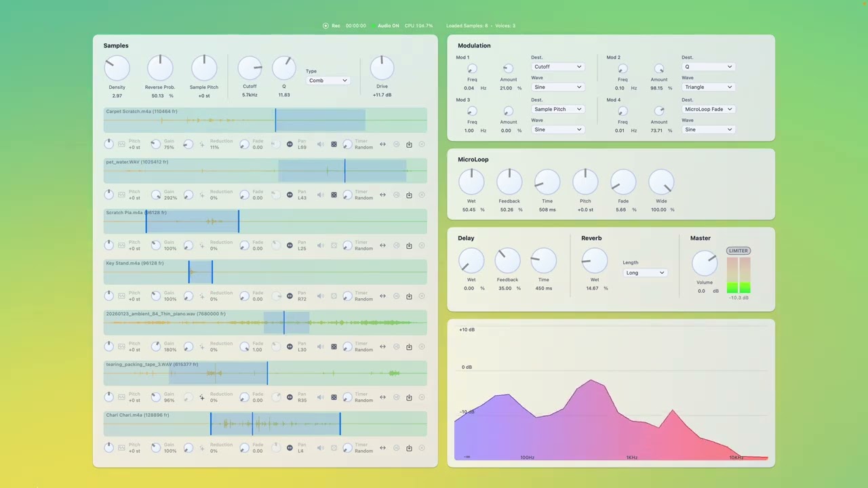Click the Density knob in Samples
This screenshot has width=868, height=488.
tap(117, 68)
